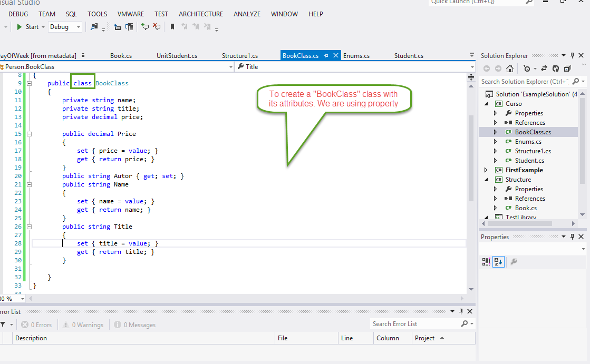Open the document tabs overflow dropdown
The width and height of the screenshot is (590, 364).
pyautogui.click(x=472, y=55)
